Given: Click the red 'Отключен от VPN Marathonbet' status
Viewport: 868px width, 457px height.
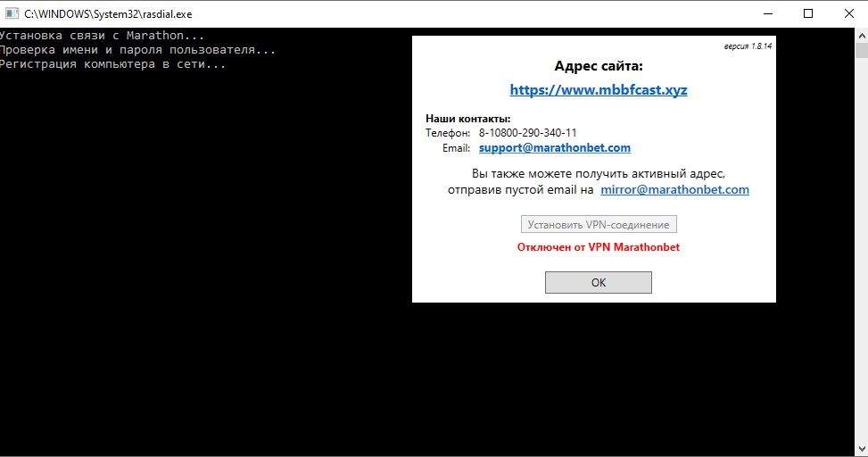Looking at the screenshot, I should point(599,247).
